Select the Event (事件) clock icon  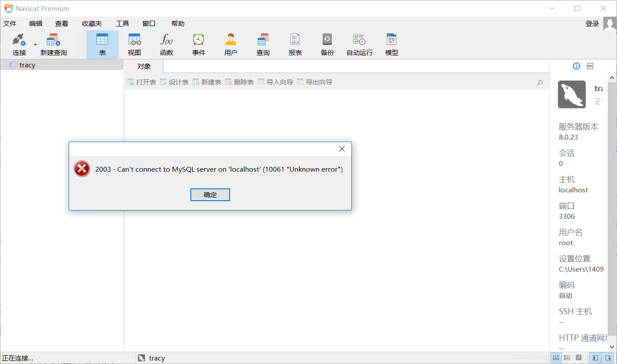click(199, 44)
